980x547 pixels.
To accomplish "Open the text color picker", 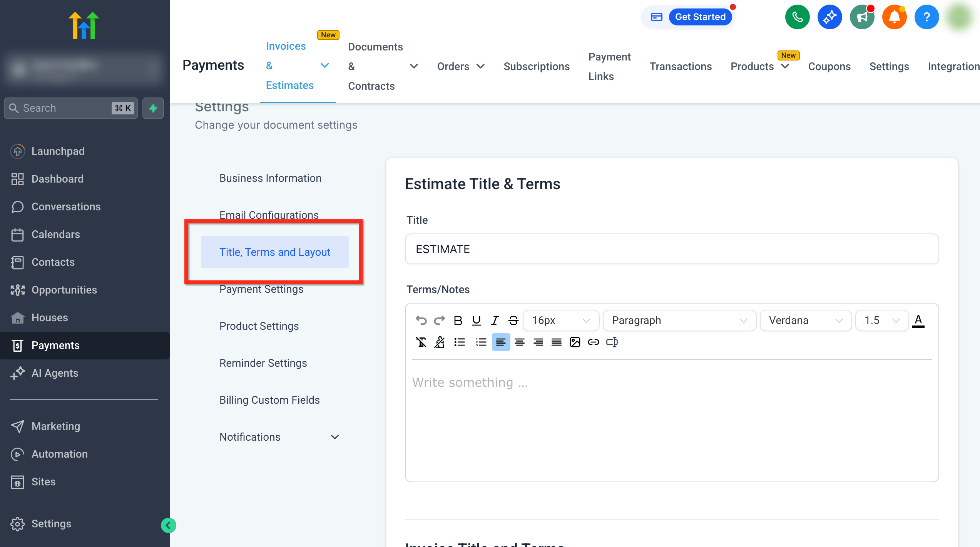I will click(918, 320).
